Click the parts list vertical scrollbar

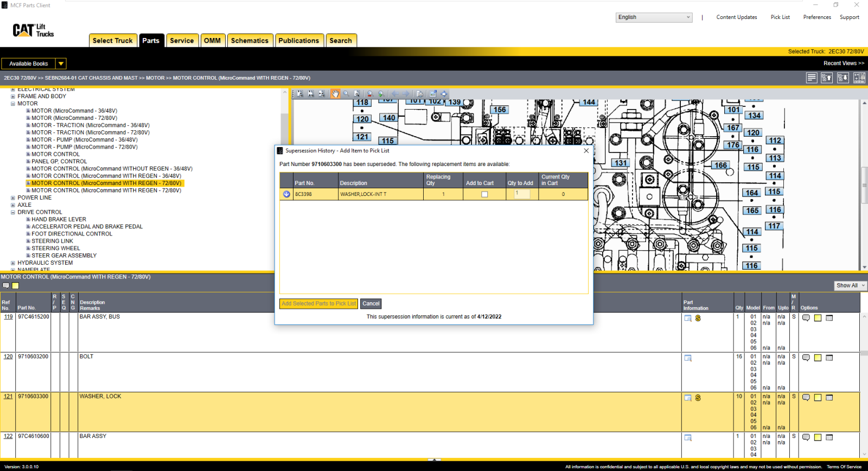coord(864,385)
